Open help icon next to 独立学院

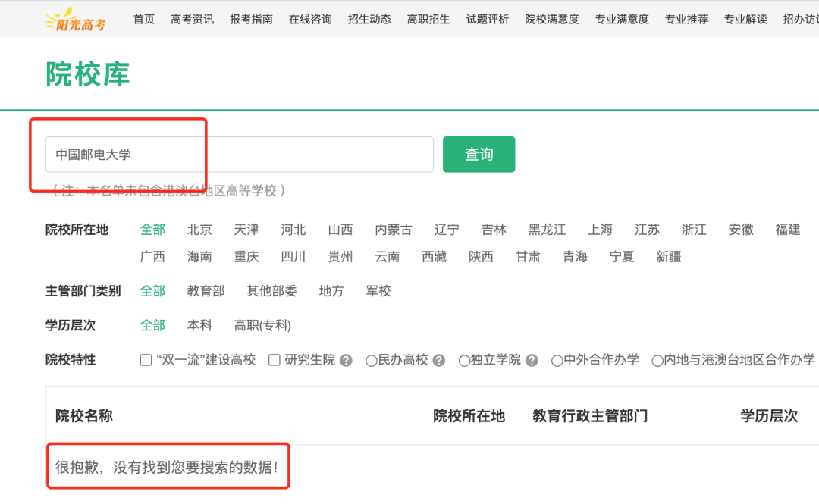coord(532,360)
